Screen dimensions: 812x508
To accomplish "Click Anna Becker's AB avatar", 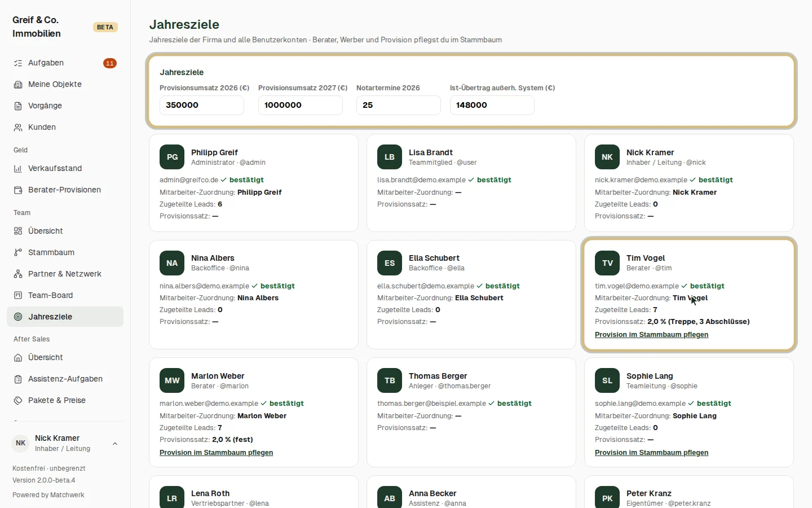I will [390, 497].
